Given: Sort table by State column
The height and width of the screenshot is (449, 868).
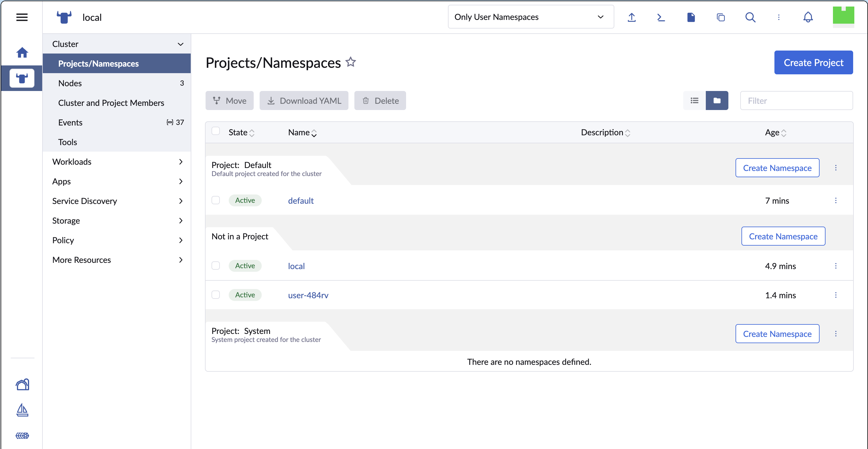Looking at the screenshot, I should (241, 133).
